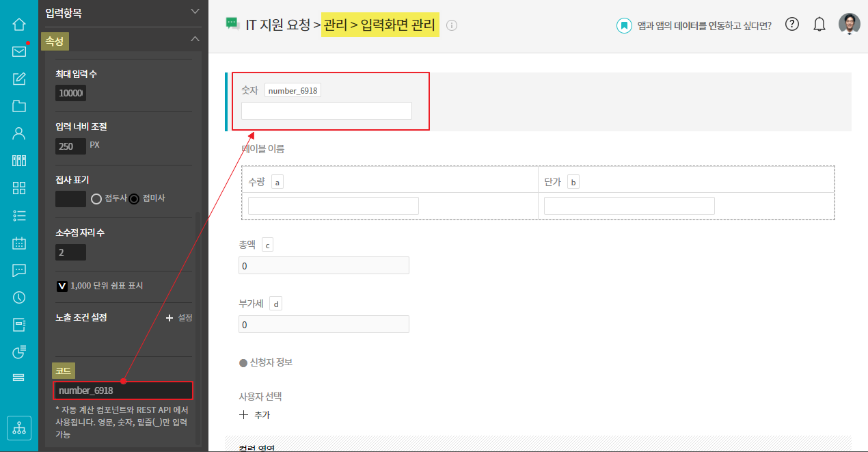Open the 앱과 앱의 데이터를 연동 link
The image size is (868, 452).
(x=694, y=25)
